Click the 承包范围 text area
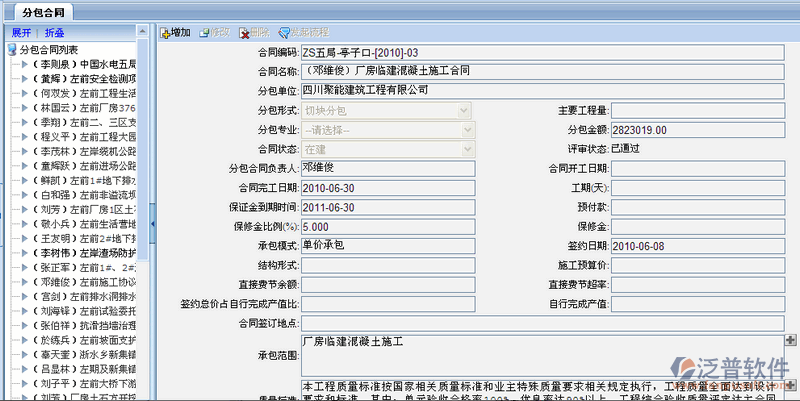This screenshot has width=800, height=401. pos(542,356)
